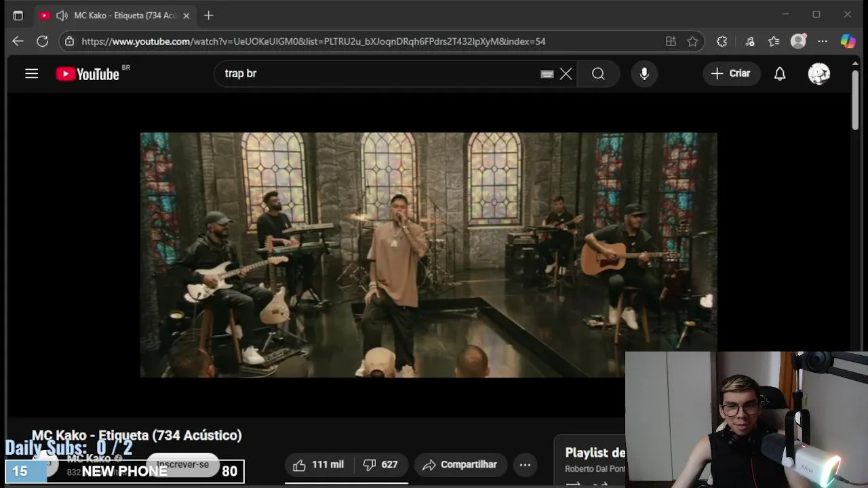The height and width of the screenshot is (488, 868).
Task: View site information lock icon
Action: point(69,41)
